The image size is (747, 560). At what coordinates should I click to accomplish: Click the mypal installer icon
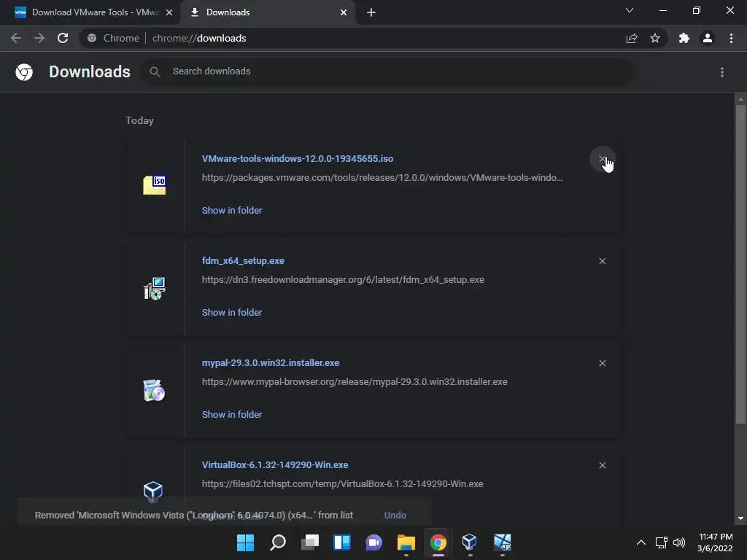155,390
